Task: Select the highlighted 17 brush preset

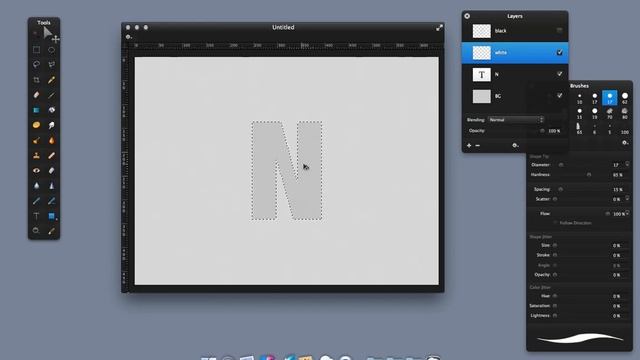Action: coord(609,98)
